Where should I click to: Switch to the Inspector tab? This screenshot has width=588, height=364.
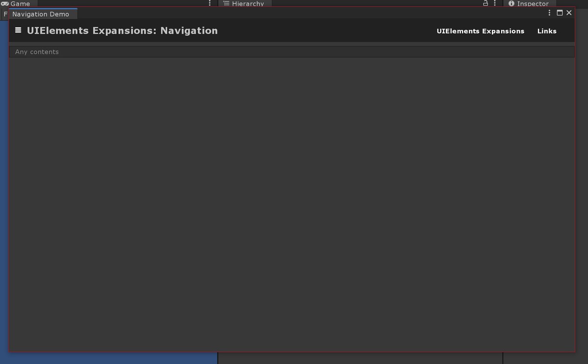click(x=529, y=3)
